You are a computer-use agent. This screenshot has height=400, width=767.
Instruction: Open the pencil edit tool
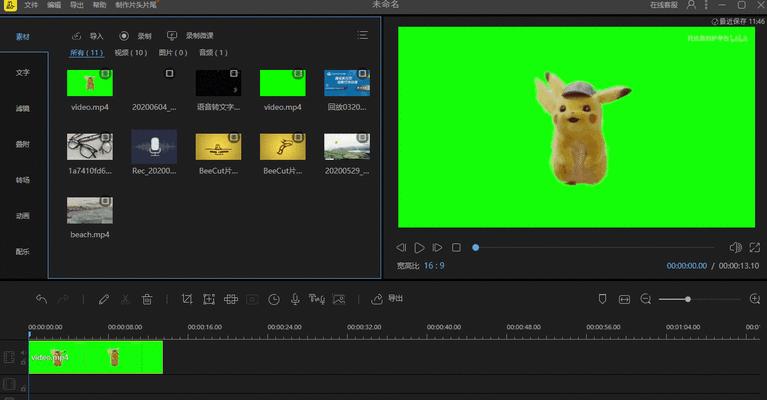point(104,299)
